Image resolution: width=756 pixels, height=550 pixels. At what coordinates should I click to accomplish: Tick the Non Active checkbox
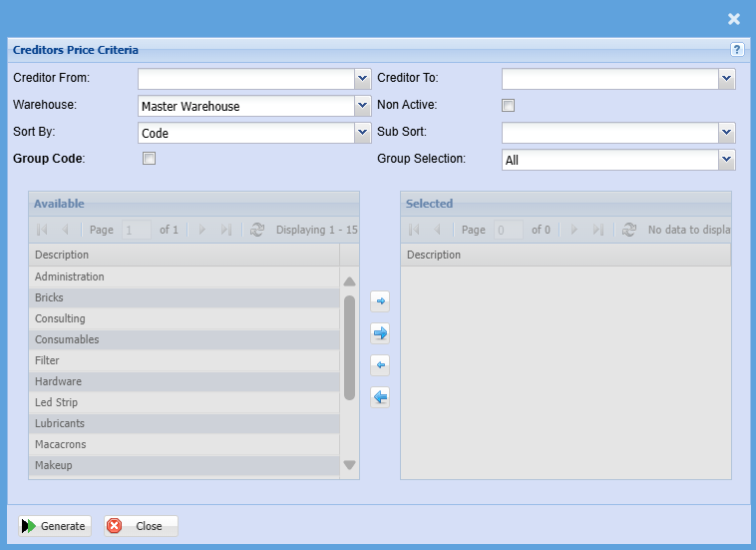click(509, 106)
